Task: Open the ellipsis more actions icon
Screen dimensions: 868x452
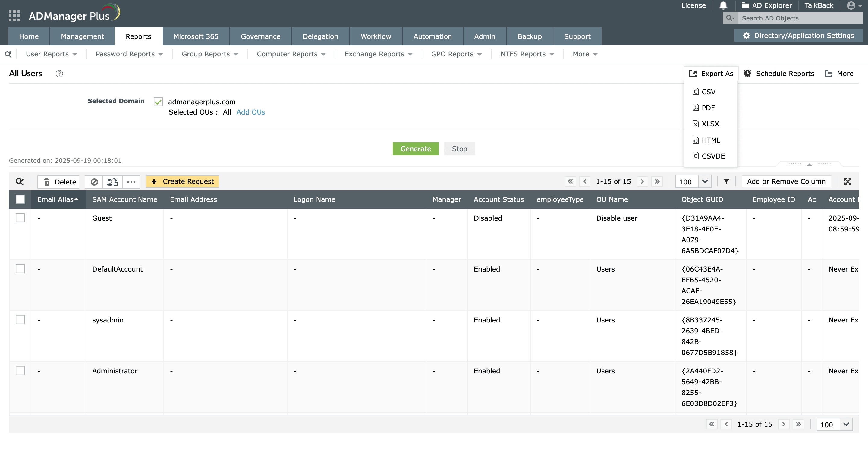Action: click(x=131, y=182)
